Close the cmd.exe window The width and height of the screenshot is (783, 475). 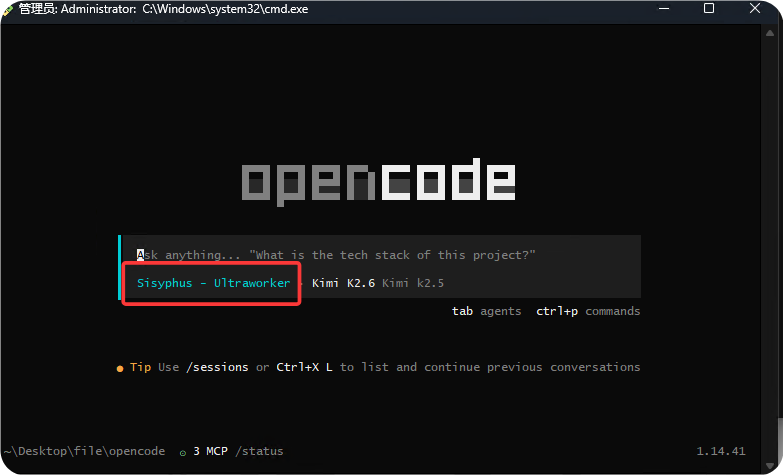(x=755, y=8)
